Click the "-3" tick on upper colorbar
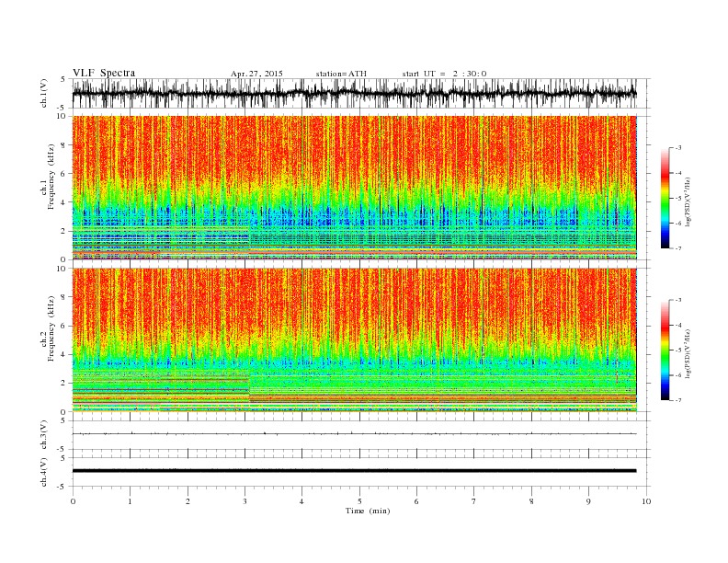The image size is (728, 563). (678, 148)
